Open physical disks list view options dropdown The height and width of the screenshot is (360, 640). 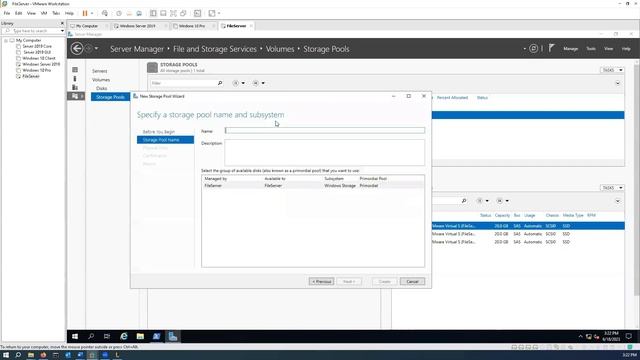coord(482,200)
